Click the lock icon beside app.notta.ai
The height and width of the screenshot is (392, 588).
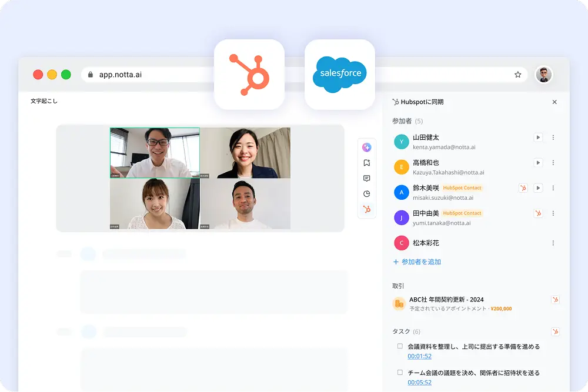point(91,75)
